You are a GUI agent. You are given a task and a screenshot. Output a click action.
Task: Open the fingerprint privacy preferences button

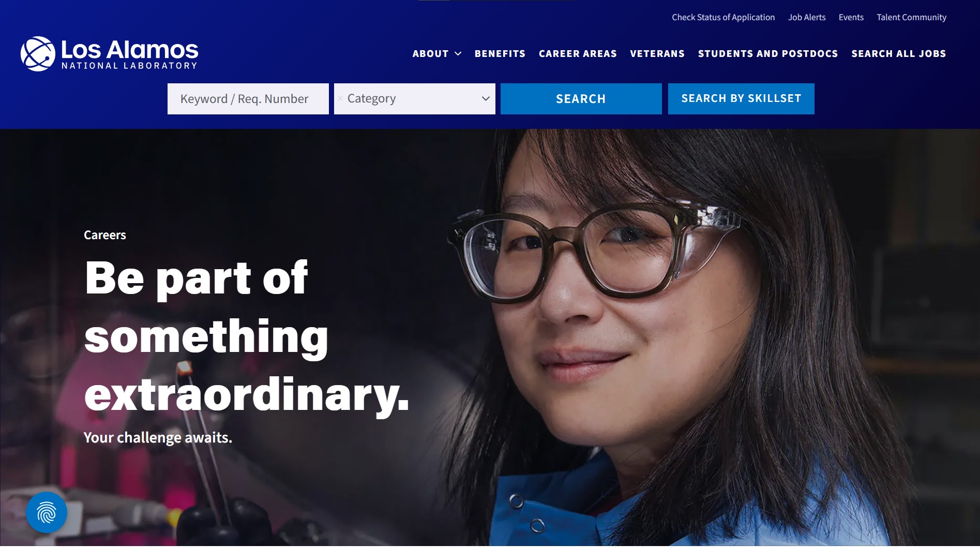[47, 512]
